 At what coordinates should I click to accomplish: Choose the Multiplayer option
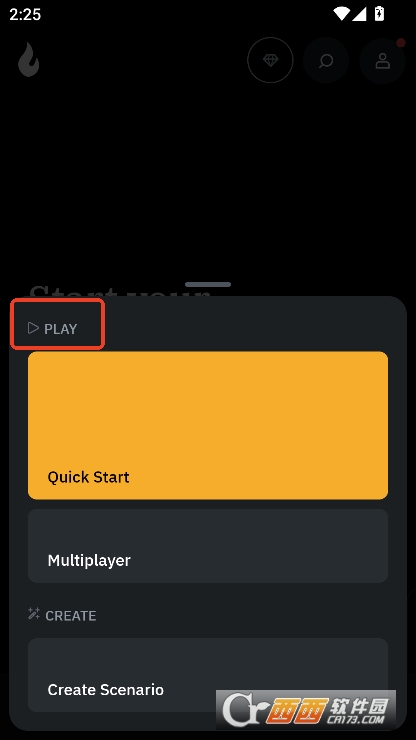[x=208, y=546]
